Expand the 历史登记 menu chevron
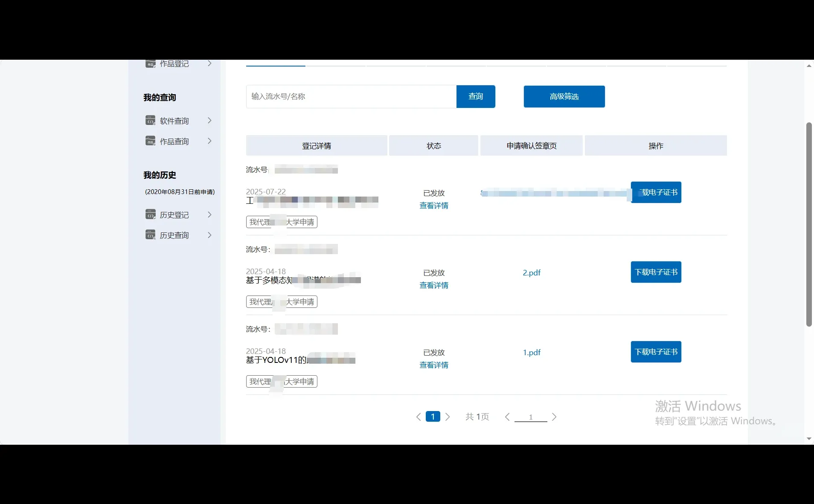 click(209, 214)
